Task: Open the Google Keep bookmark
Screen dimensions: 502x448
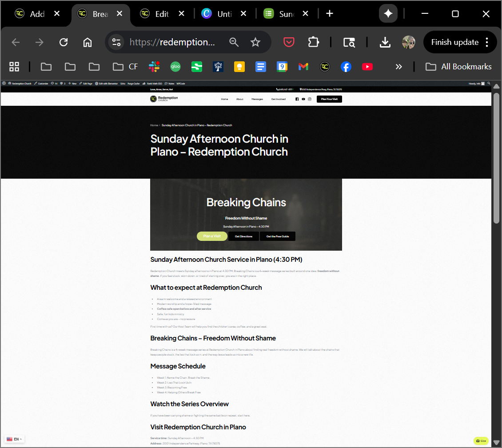Action: pyautogui.click(x=239, y=67)
